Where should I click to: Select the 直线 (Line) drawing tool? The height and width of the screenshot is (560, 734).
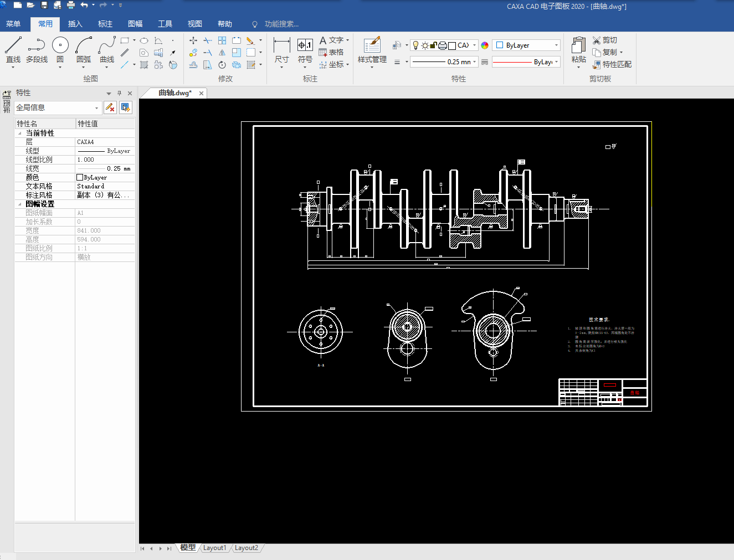tap(13, 45)
